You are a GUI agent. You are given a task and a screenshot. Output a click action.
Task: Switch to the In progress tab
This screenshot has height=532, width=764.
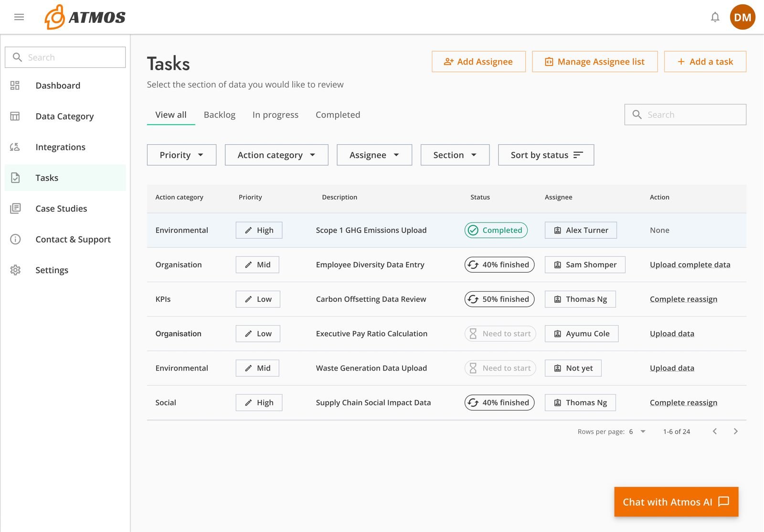(276, 115)
